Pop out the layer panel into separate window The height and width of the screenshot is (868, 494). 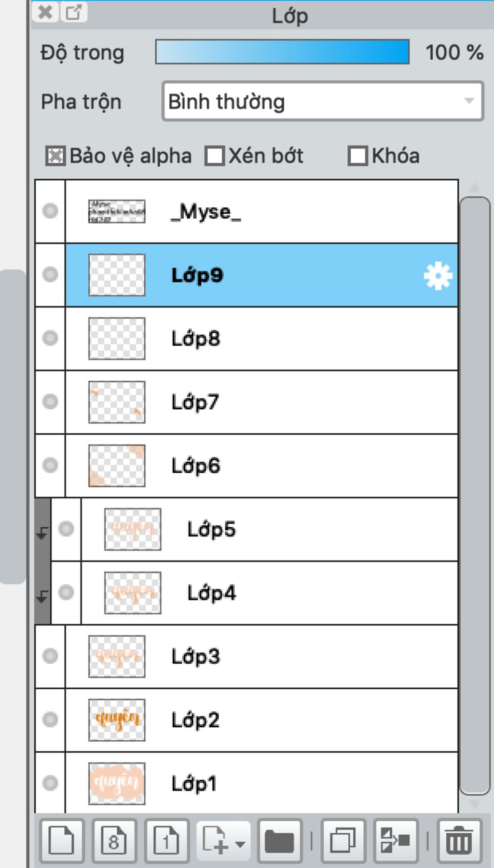(x=74, y=12)
